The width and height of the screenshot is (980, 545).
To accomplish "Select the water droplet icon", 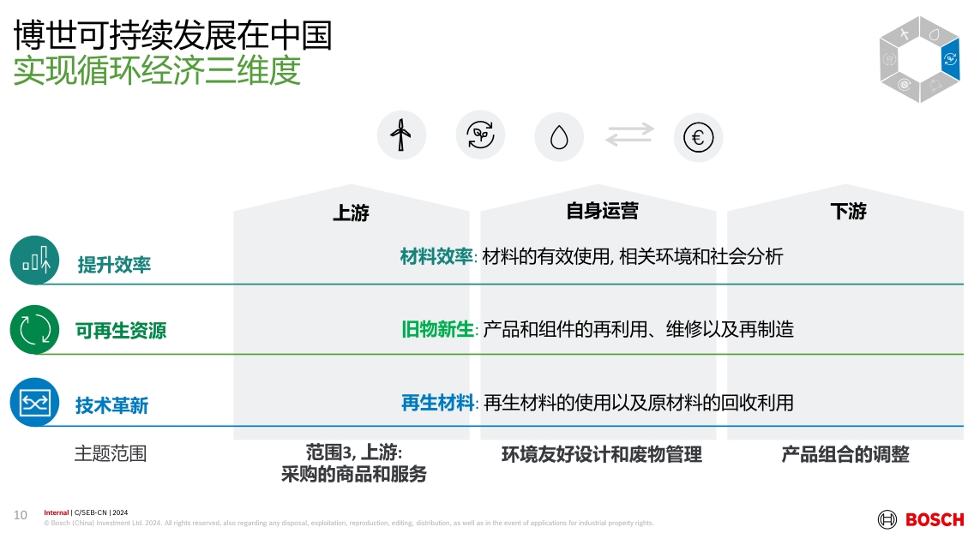I will (x=559, y=137).
